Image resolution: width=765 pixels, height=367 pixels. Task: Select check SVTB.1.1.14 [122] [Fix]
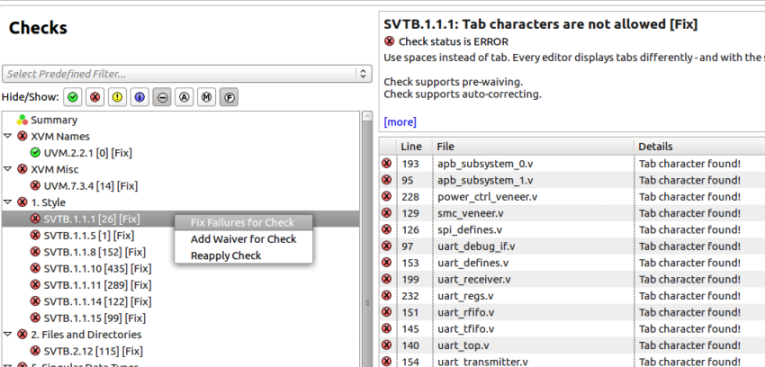point(98,302)
